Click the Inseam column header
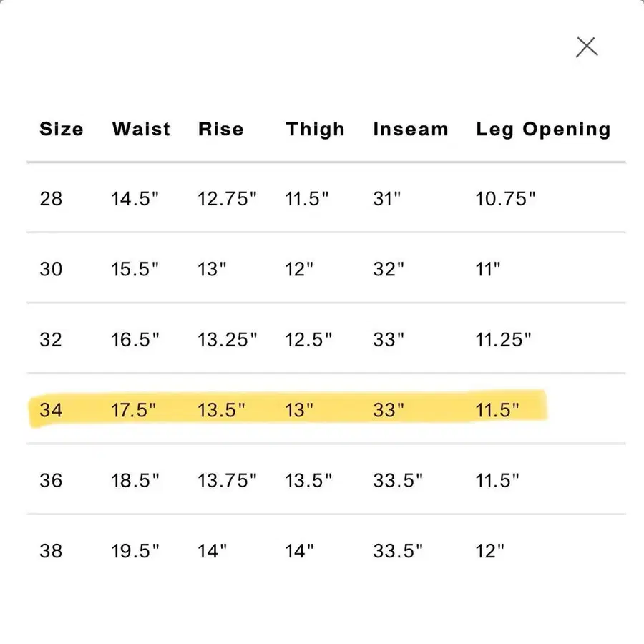Screen dimensions: 644x644 click(410, 130)
